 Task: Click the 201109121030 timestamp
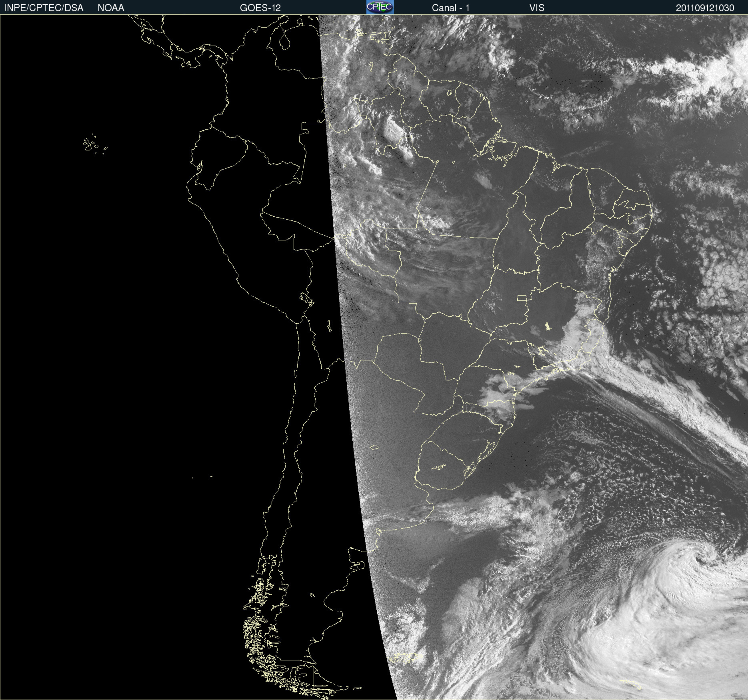click(705, 8)
